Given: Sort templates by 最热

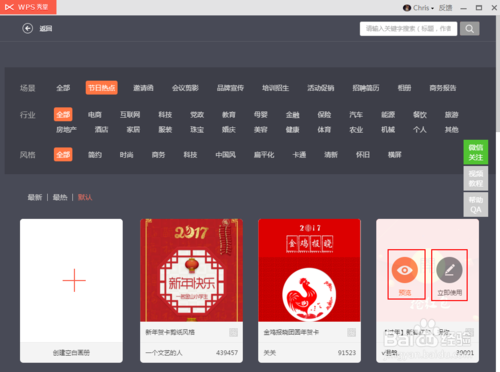Looking at the screenshot, I should [x=60, y=197].
